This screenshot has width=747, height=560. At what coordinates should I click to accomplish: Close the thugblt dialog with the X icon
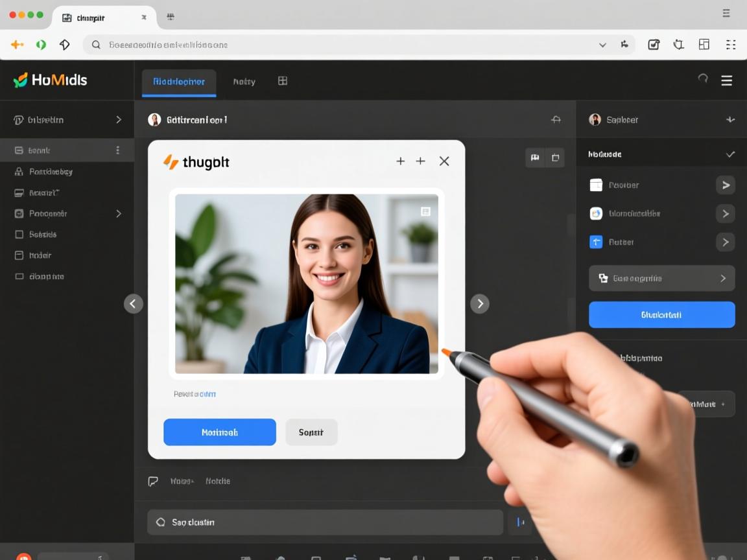coord(444,161)
